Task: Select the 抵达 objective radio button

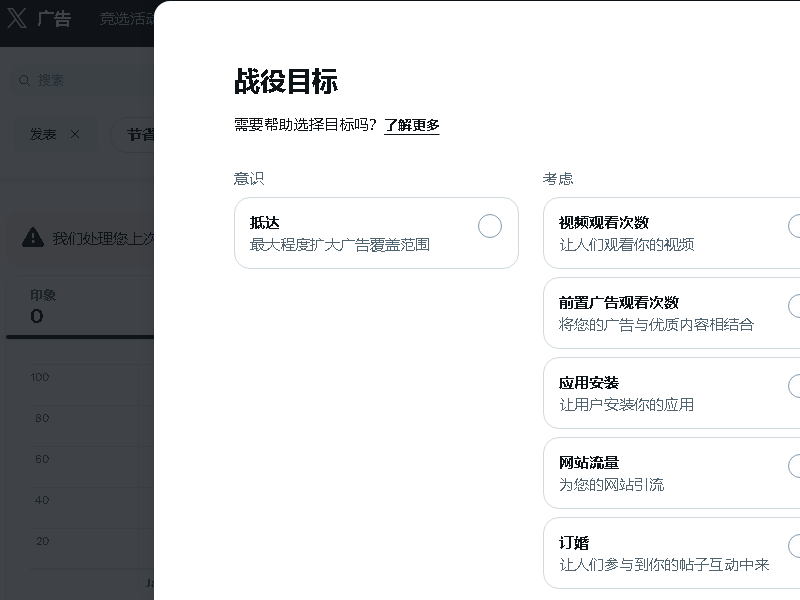Action: pyautogui.click(x=490, y=226)
